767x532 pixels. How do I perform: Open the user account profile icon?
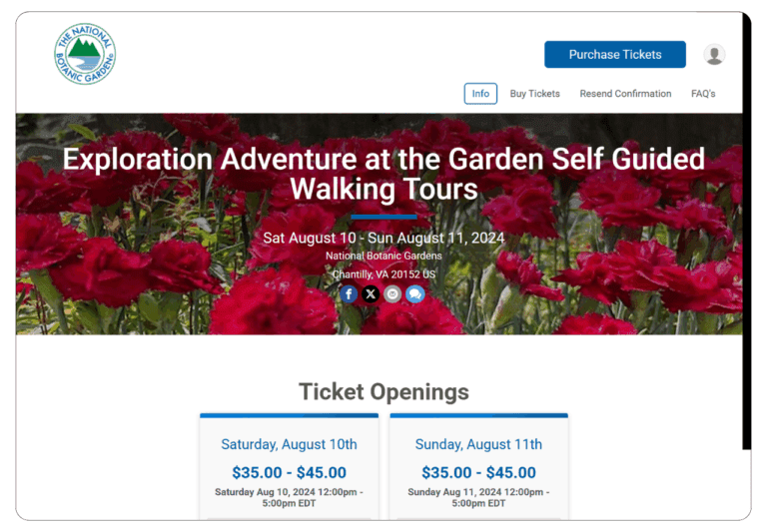714,55
